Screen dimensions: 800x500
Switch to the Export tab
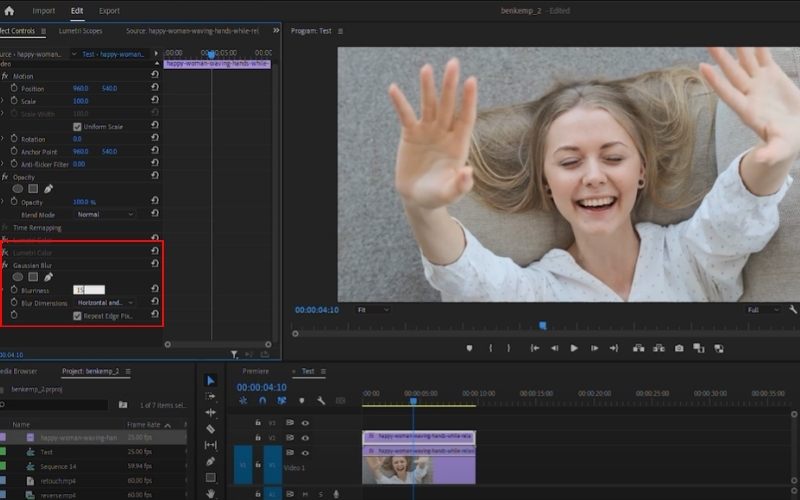point(109,11)
